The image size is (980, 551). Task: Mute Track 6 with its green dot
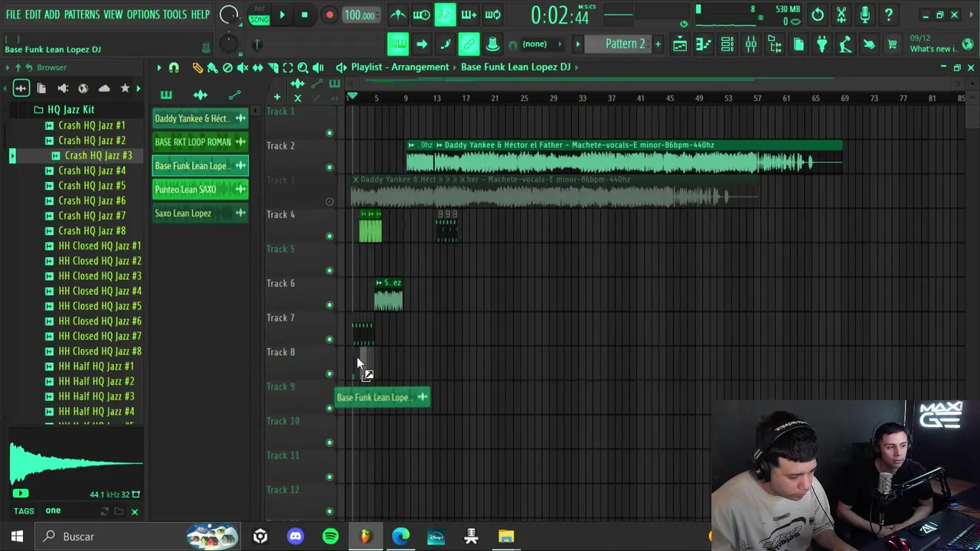coord(329,305)
